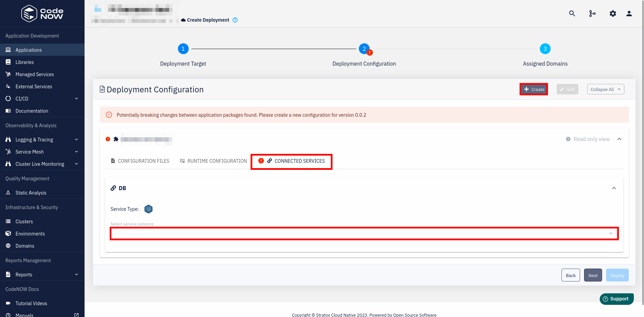644x317 pixels.
Task: Click step 3 Assigned Domains circle
Action: [x=545, y=49]
